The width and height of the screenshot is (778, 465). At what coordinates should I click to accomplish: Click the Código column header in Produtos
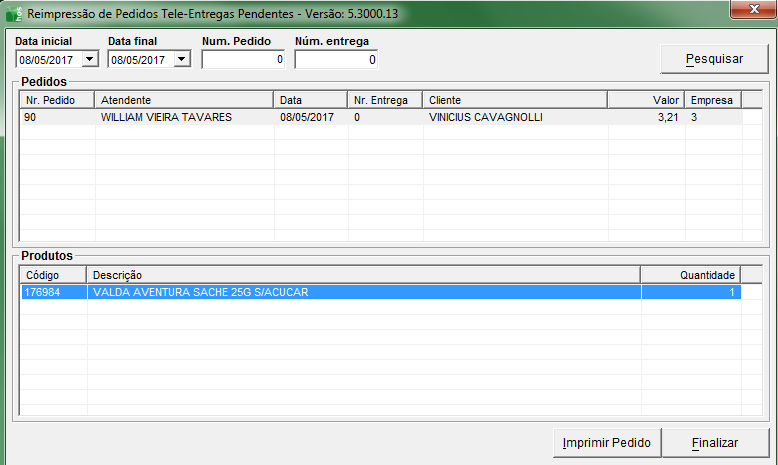pyautogui.click(x=53, y=275)
